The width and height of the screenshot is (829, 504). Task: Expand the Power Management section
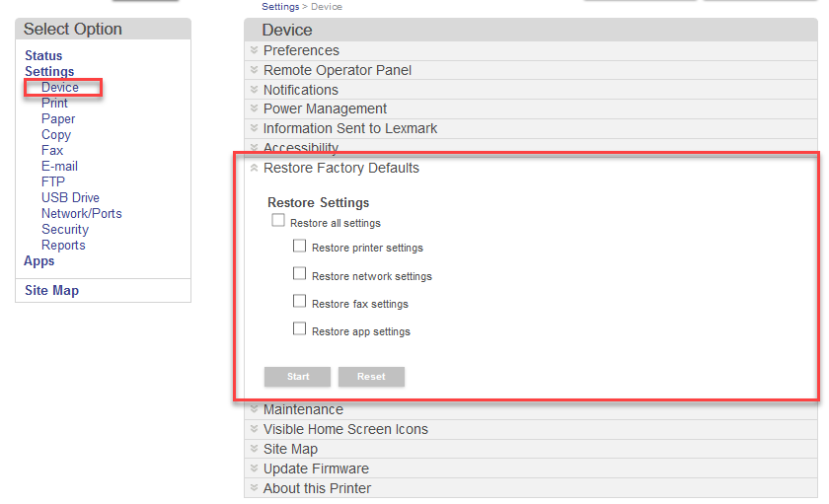point(325,108)
